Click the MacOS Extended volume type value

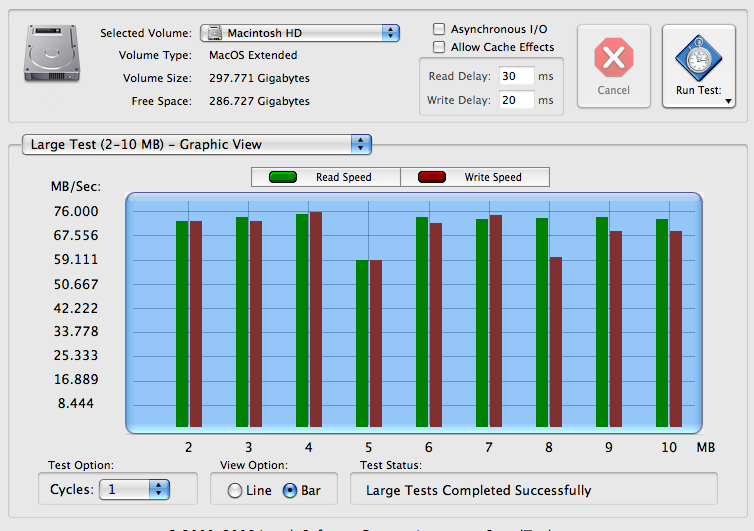(253, 55)
